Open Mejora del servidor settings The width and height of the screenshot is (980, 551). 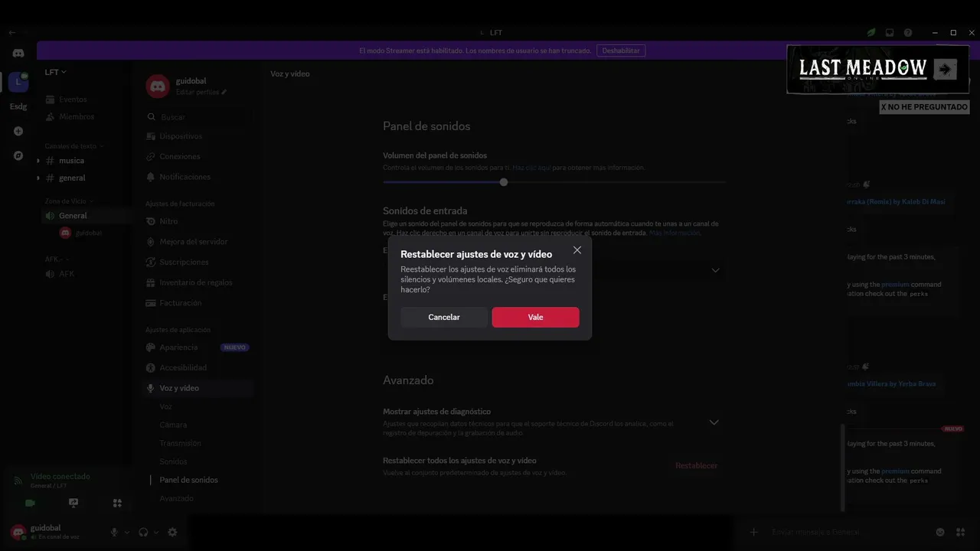(x=193, y=242)
